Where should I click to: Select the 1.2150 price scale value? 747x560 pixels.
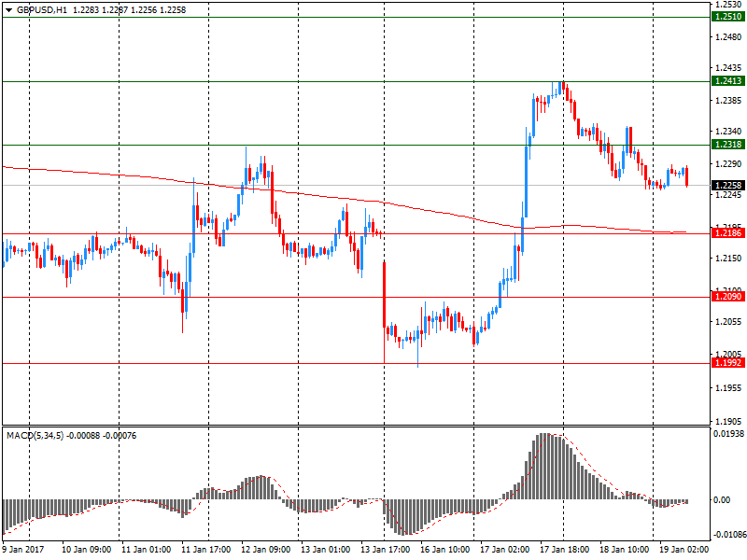coord(728,259)
